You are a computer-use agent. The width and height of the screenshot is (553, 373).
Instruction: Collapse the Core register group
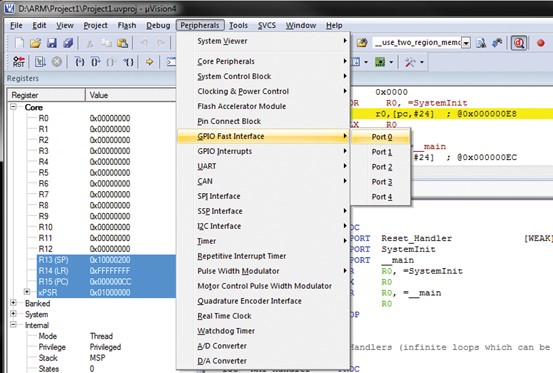13,106
